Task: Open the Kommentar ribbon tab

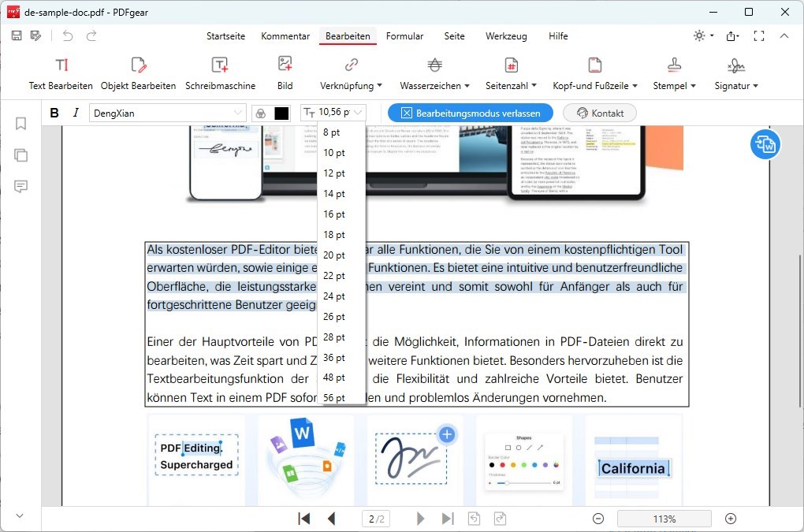Action: click(285, 36)
